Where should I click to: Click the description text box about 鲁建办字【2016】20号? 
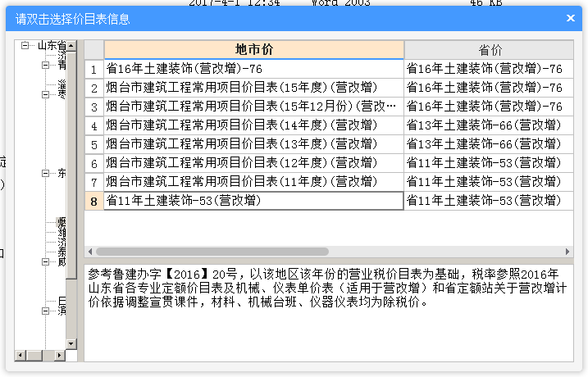point(329,313)
